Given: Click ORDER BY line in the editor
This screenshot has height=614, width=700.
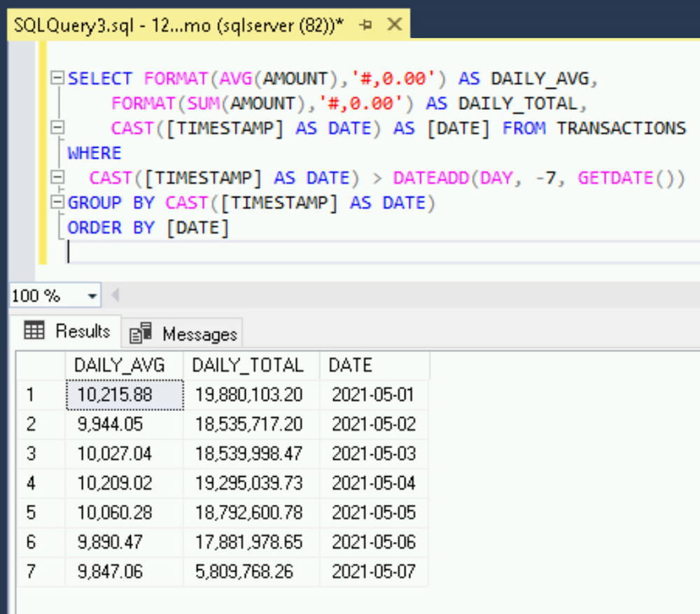Looking at the screenshot, I should point(148,228).
